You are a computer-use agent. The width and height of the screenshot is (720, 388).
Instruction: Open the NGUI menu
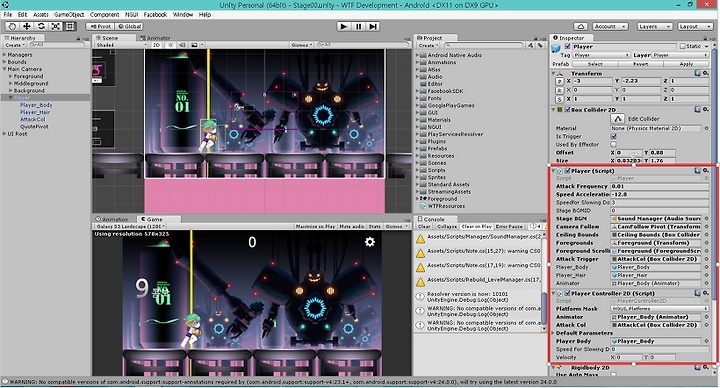(x=131, y=15)
